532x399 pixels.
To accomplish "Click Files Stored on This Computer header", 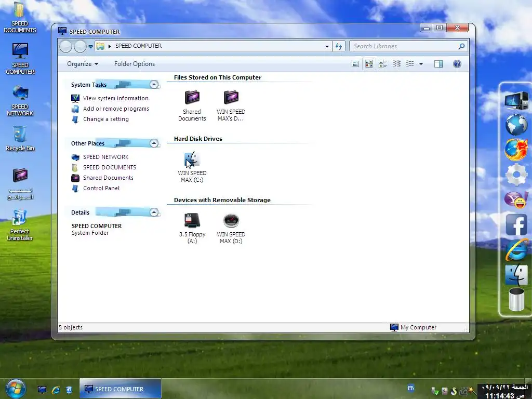I will pyautogui.click(x=218, y=77).
